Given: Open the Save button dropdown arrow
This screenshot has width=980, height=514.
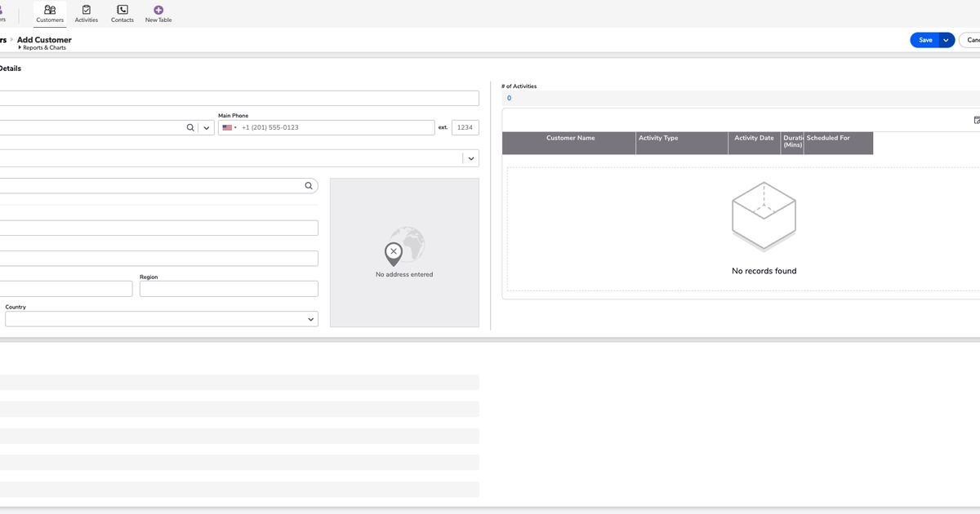Looking at the screenshot, I should [947, 40].
